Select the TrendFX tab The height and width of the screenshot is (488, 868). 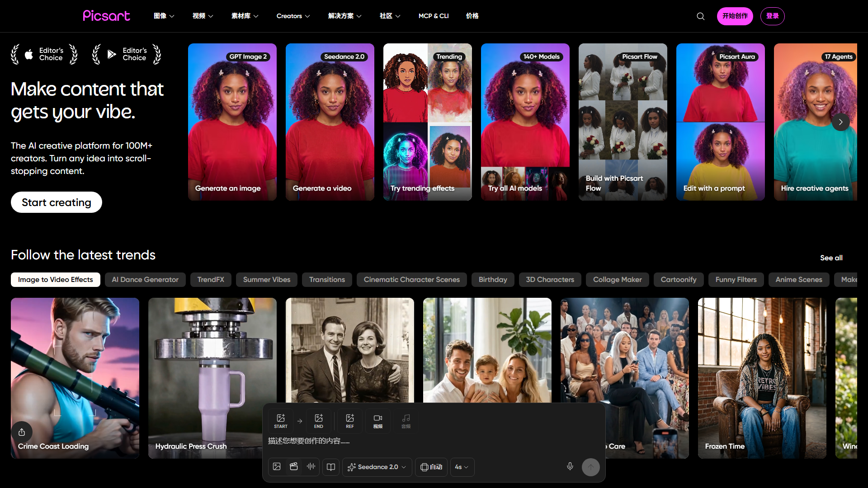(x=211, y=280)
